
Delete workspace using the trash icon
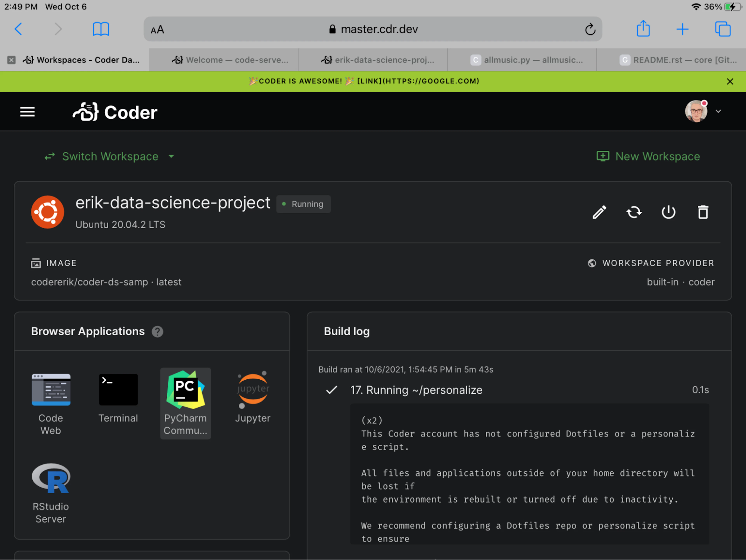(703, 212)
